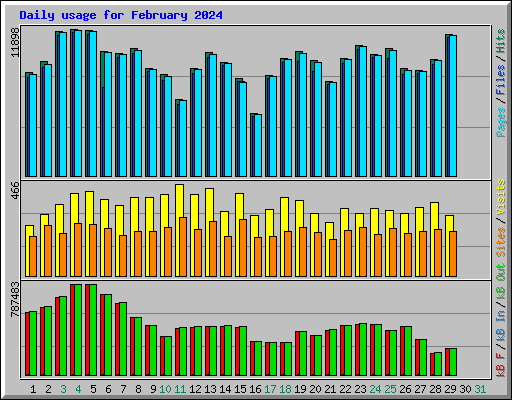Image resolution: width=512 pixels, height=400 pixels.
Task: Click day label 26 on x-axis
Action: (x=405, y=389)
